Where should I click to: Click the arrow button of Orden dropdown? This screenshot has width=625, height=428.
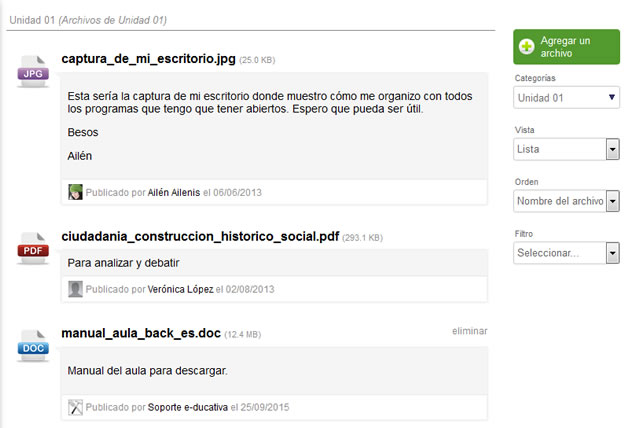click(613, 201)
